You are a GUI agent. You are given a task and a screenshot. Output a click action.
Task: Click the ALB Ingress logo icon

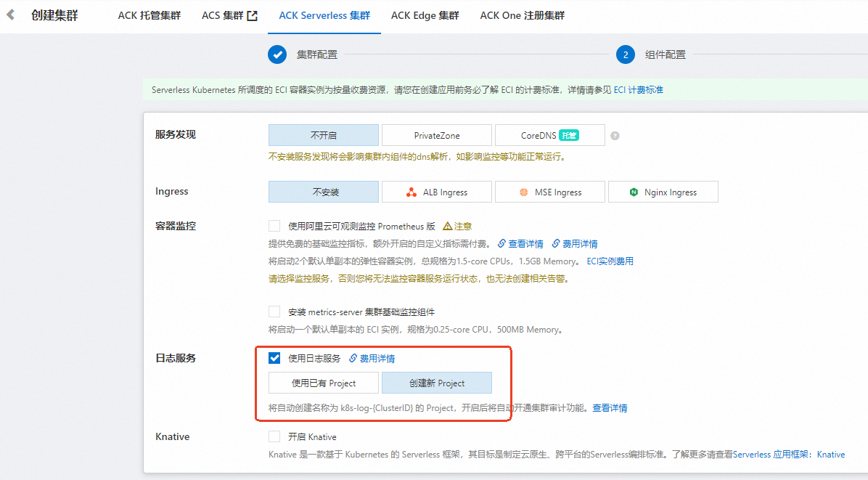click(412, 192)
